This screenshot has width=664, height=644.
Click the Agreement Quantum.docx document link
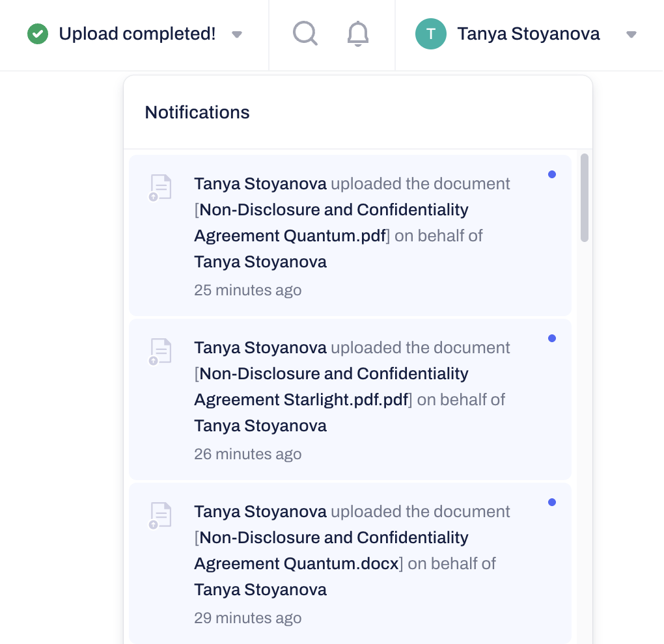tap(296, 563)
